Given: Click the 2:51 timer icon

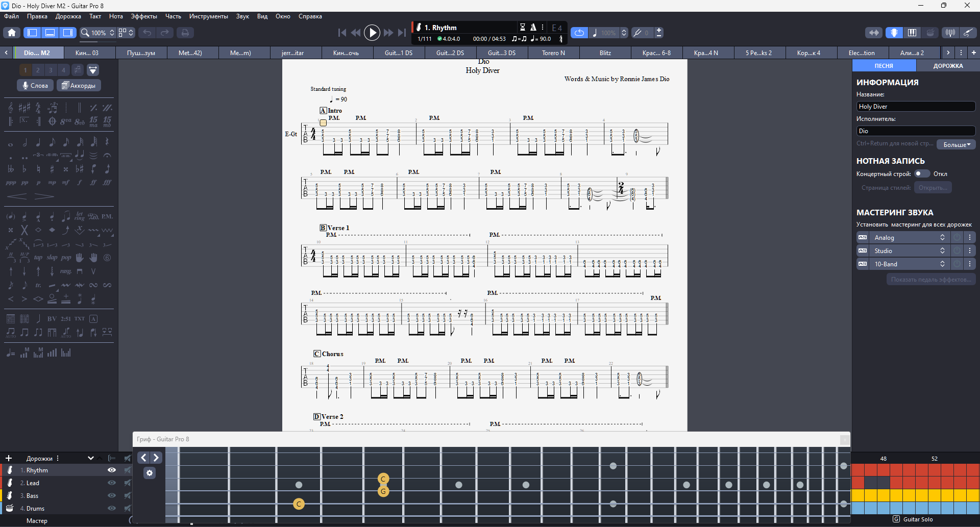Looking at the screenshot, I should tap(66, 319).
